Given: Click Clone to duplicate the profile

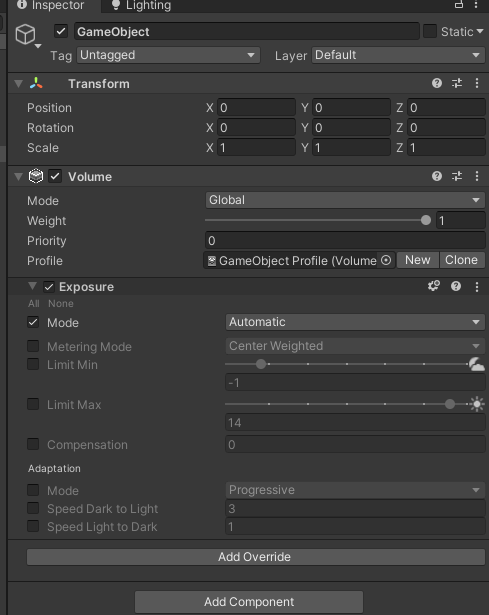Looking at the screenshot, I should tap(462, 260).
